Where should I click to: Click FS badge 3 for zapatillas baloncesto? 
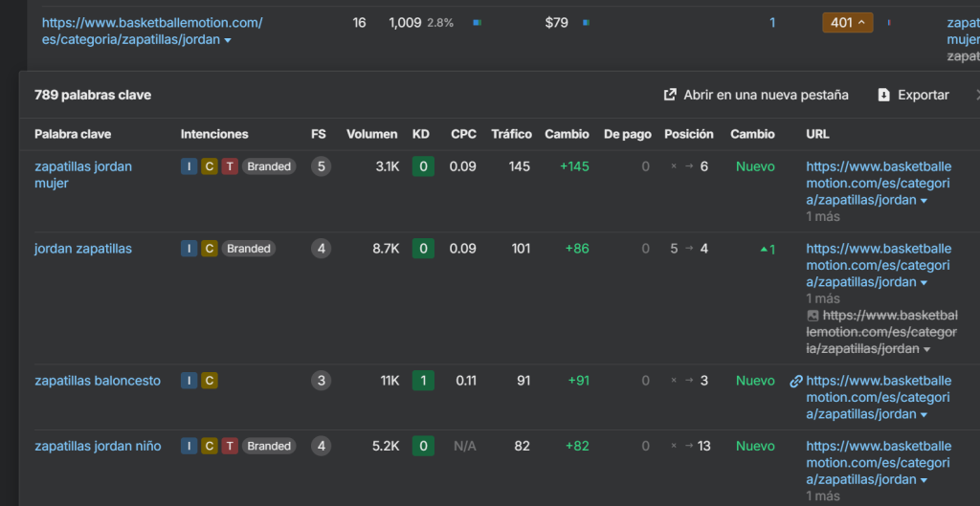pyautogui.click(x=322, y=381)
